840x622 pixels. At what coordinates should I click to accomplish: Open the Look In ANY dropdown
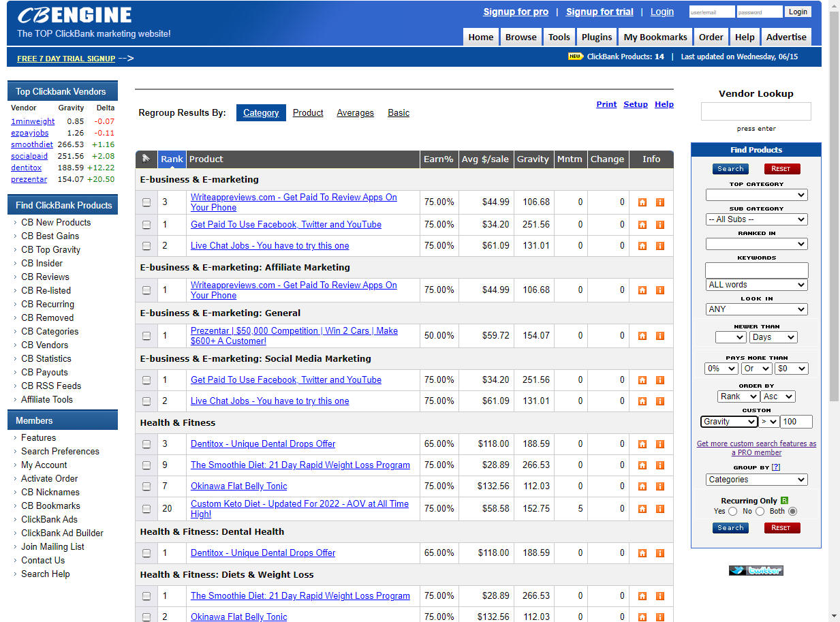[x=757, y=309]
